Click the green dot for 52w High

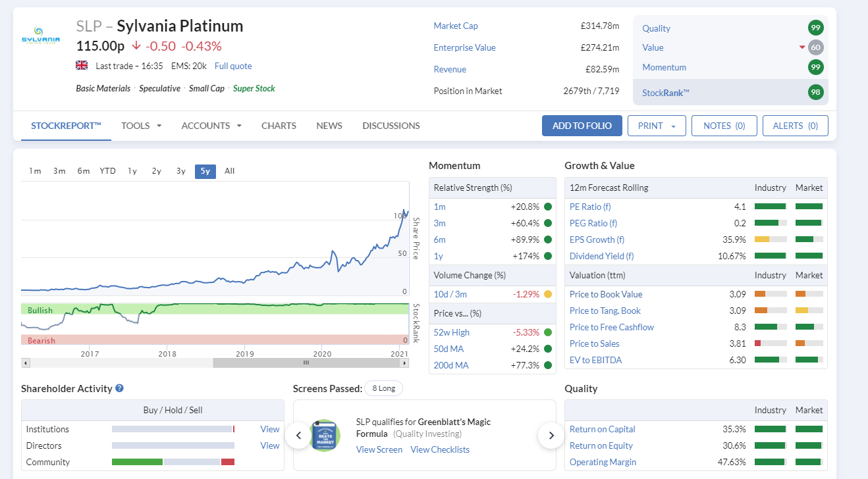[548, 332]
